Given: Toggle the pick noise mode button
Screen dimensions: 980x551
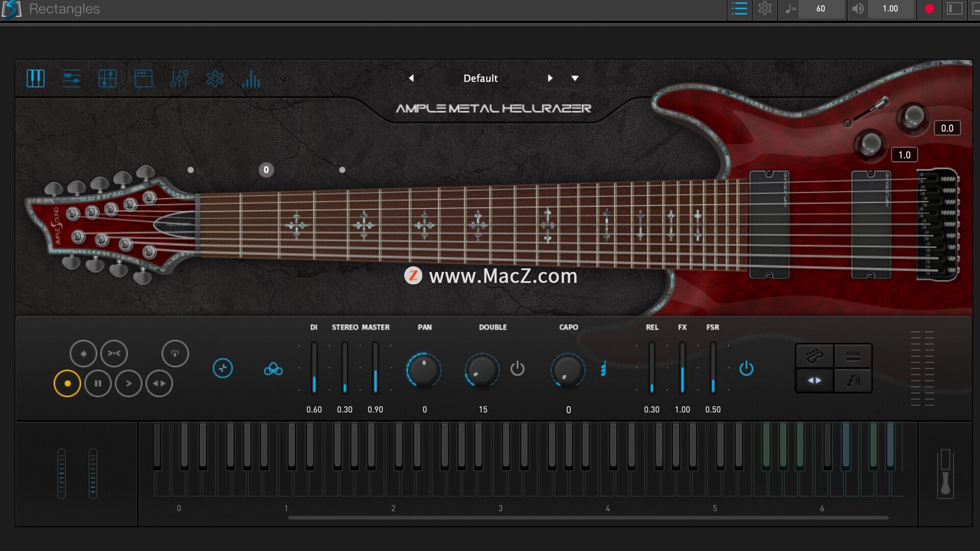Looking at the screenshot, I should click(x=853, y=381).
